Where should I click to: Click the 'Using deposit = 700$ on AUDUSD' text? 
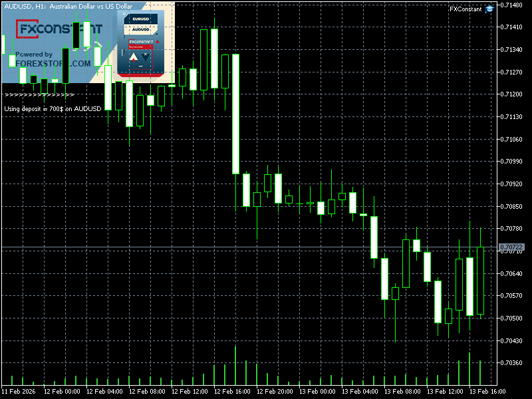tap(53, 108)
